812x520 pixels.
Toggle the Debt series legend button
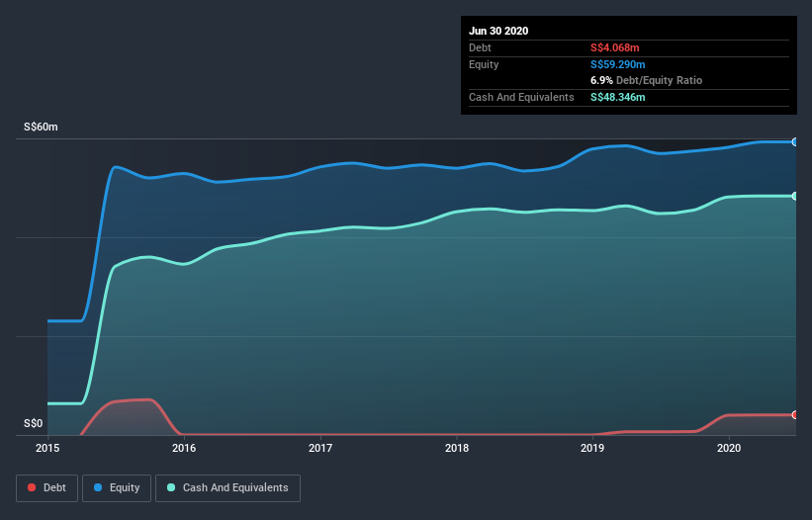47,488
